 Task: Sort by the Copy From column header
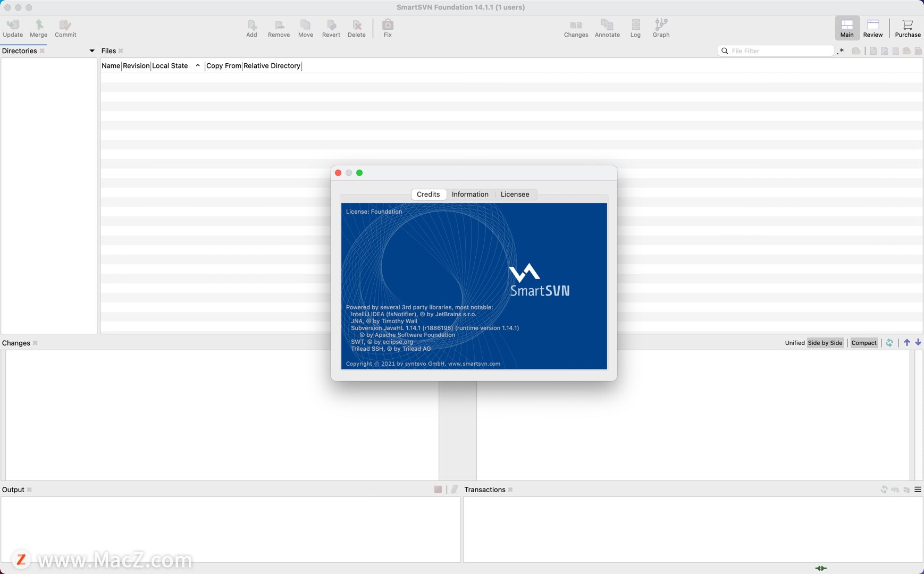[224, 66]
